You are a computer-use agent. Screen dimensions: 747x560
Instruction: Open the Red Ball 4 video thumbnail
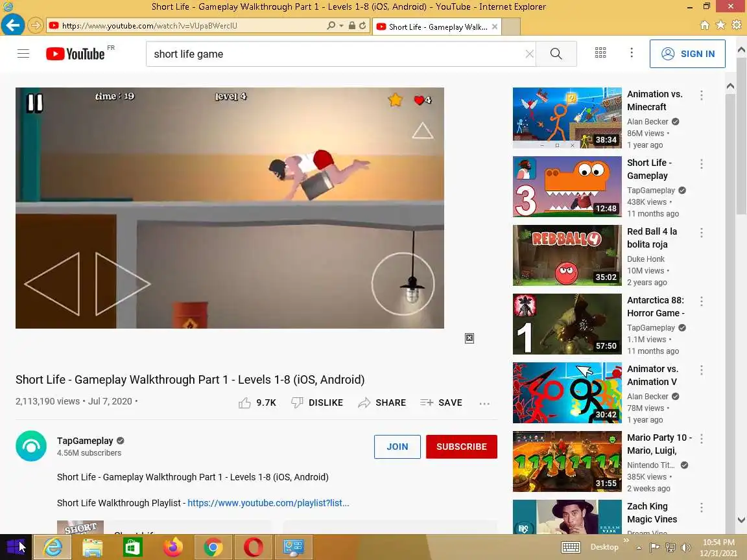[567, 255]
